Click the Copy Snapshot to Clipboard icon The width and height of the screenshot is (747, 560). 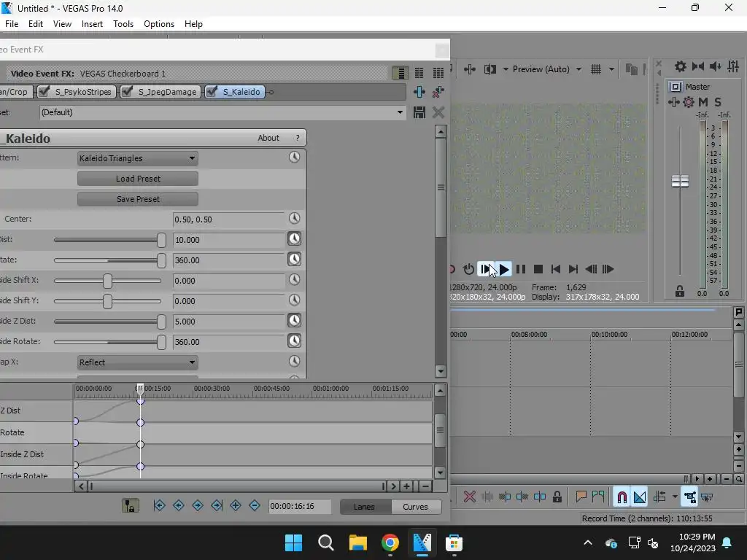[x=632, y=69]
